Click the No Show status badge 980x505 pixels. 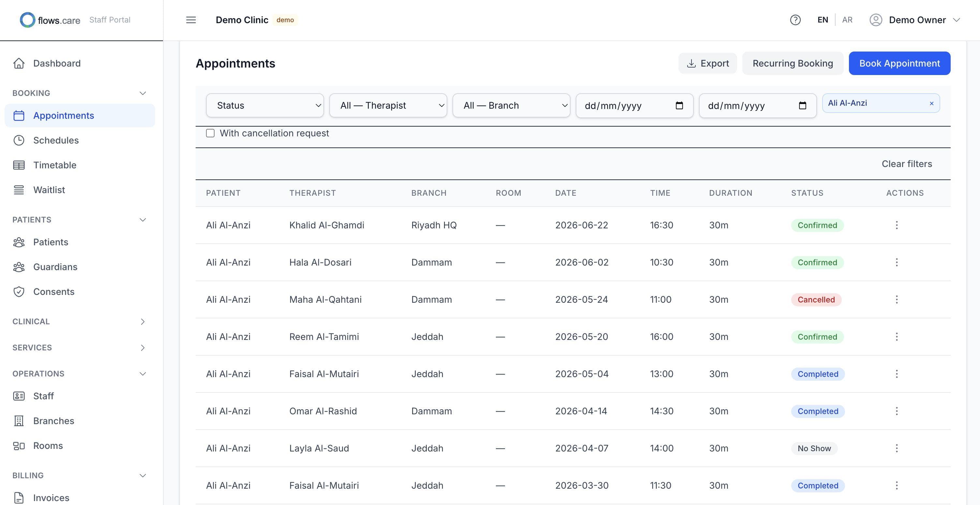point(814,448)
